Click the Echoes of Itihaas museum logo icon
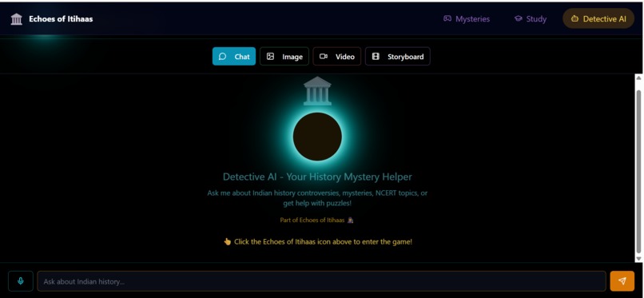The width and height of the screenshot is (644, 298). click(17, 19)
